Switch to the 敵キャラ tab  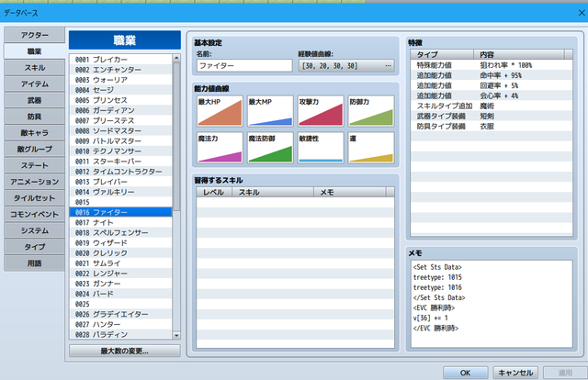tap(35, 133)
